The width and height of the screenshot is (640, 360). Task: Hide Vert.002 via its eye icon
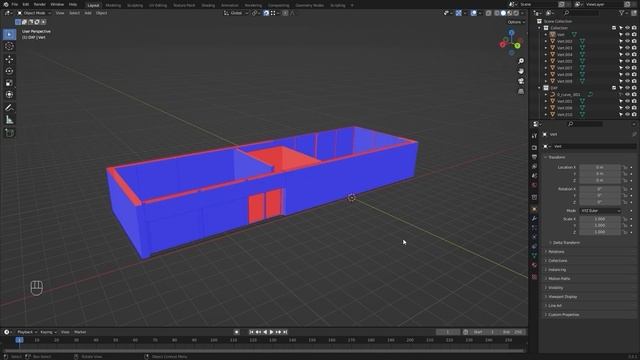tap(628, 41)
